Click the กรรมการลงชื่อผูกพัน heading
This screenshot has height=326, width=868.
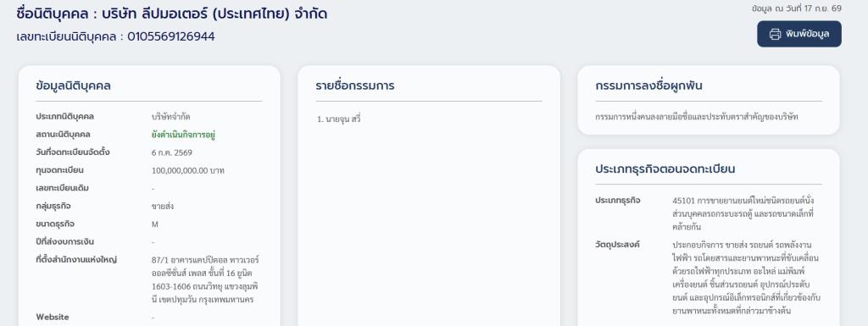click(648, 86)
